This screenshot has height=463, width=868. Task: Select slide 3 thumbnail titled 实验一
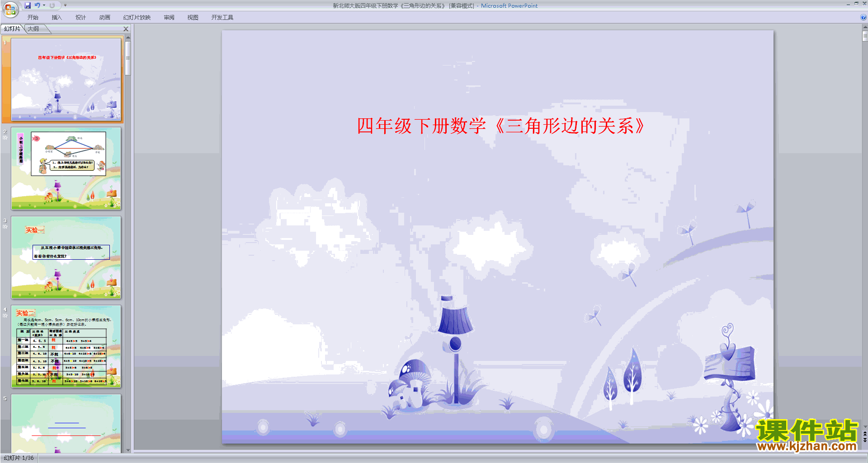(x=66, y=257)
